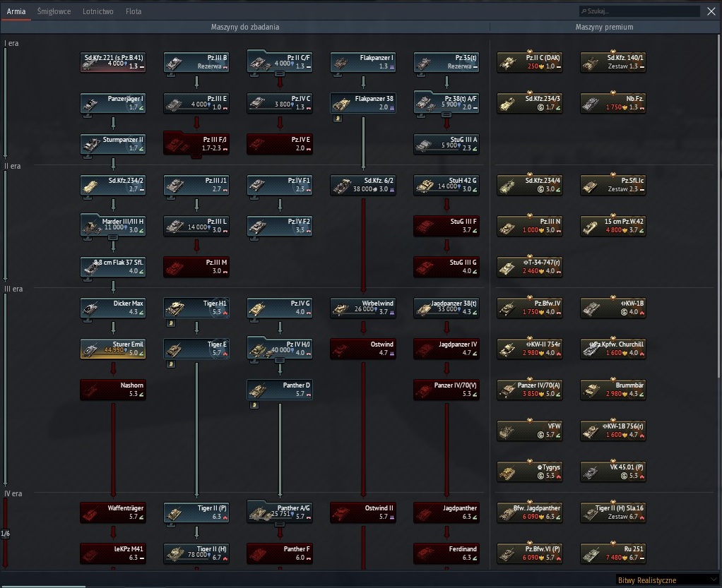Select the Sturmpanzer II vehicle
Image resolution: width=722 pixels, height=588 pixels.
113,144
